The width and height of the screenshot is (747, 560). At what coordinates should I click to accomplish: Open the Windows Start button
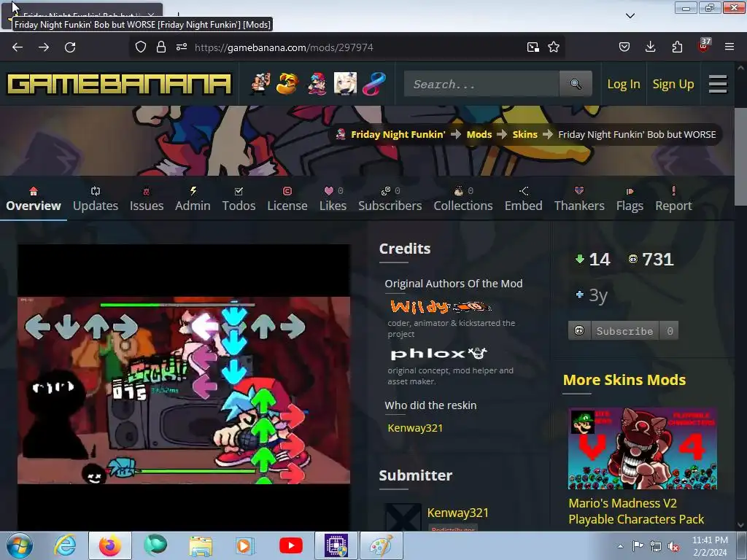point(19,545)
